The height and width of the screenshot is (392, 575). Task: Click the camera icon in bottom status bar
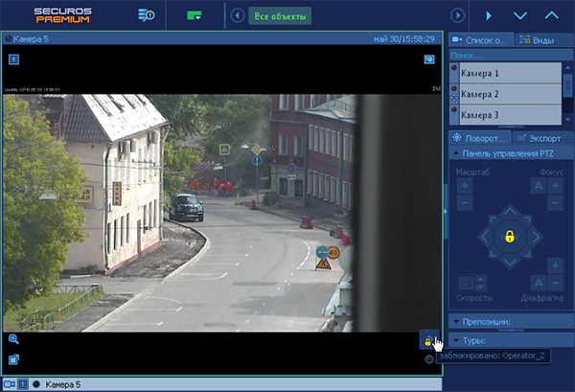[x=10, y=383]
